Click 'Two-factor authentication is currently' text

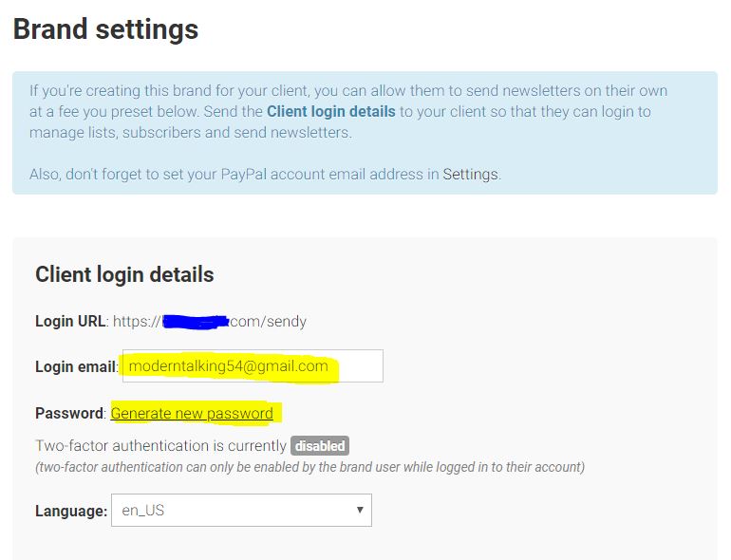160,445
